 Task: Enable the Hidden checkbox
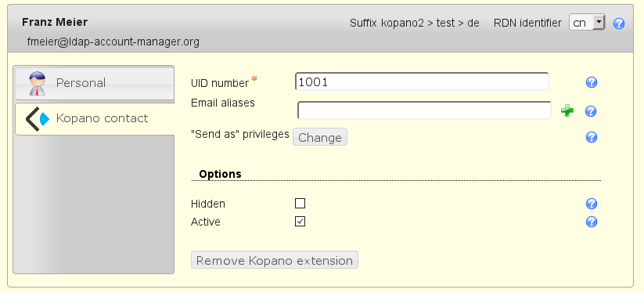[x=300, y=204]
